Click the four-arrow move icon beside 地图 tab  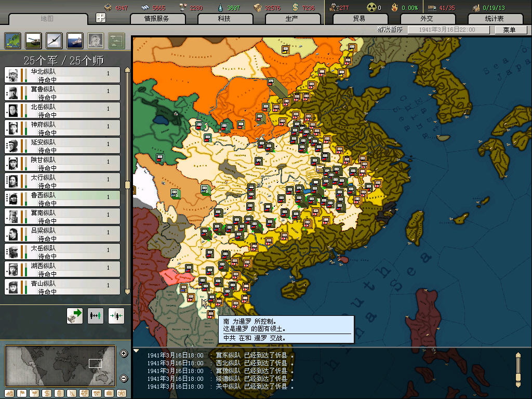[101, 18]
